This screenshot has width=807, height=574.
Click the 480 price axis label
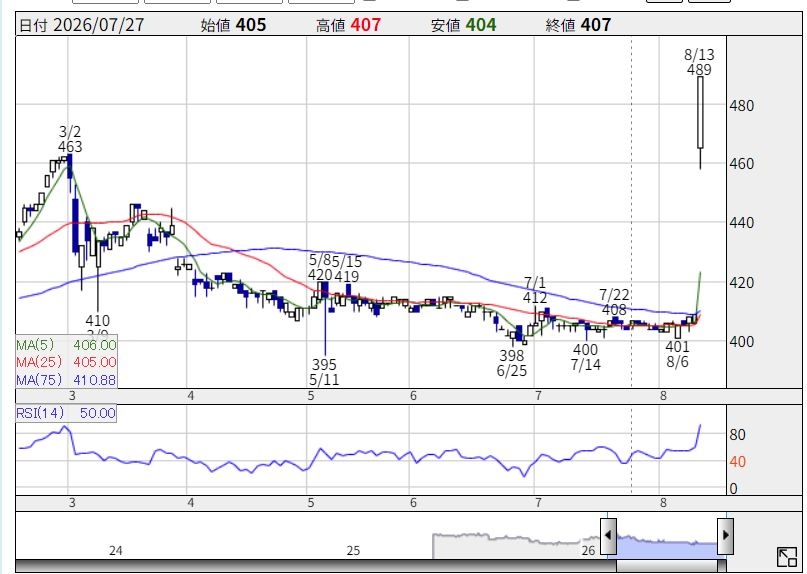pyautogui.click(x=742, y=106)
